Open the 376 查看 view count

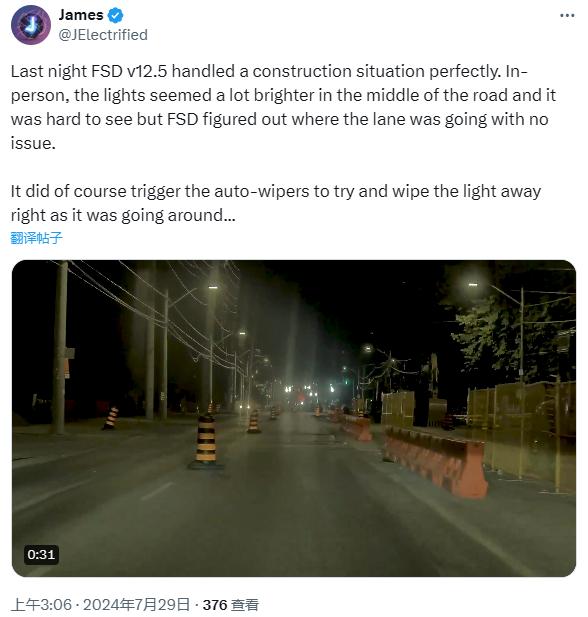click(231, 604)
